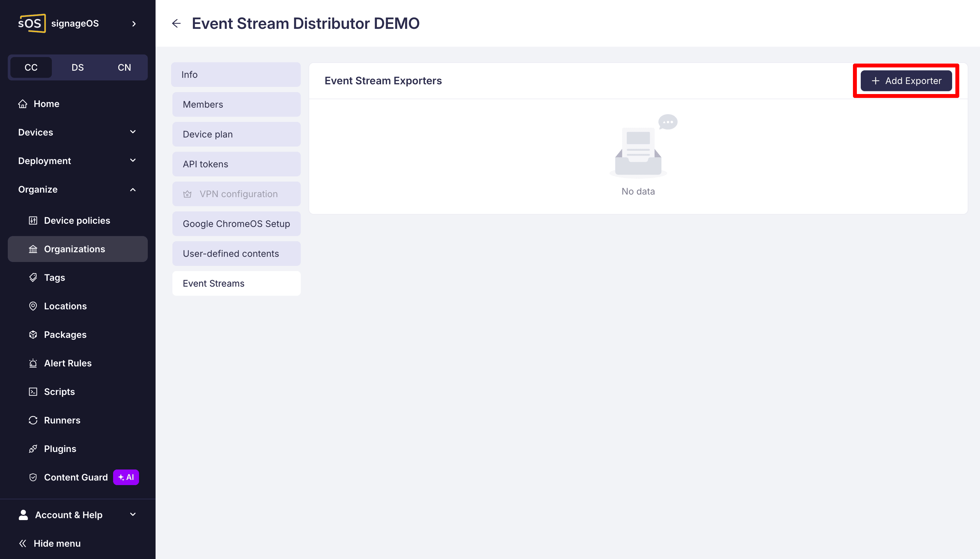
Task: Switch to the CC mode tab
Action: click(x=31, y=67)
